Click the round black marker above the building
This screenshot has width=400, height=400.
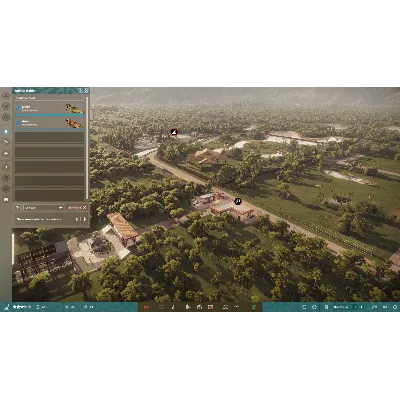[238, 201]
